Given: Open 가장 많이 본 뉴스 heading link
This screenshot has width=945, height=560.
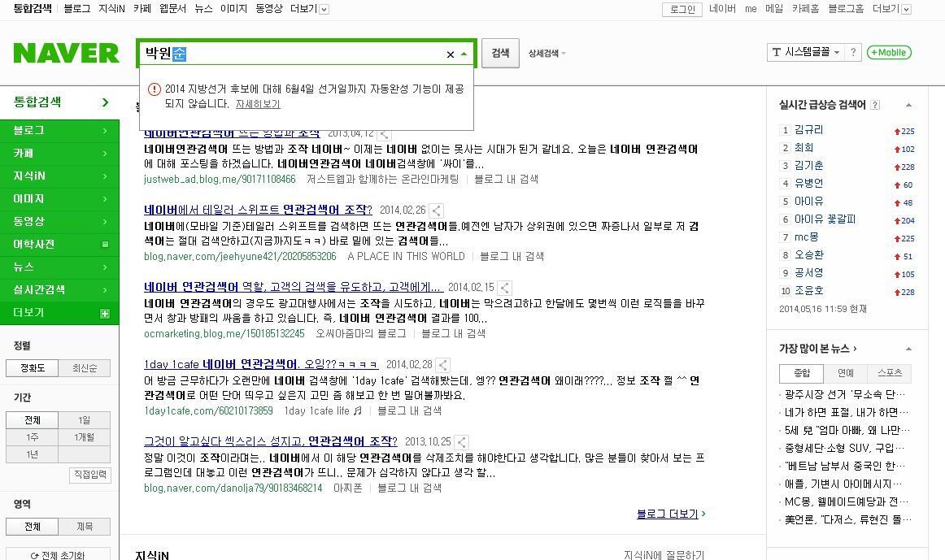Looking at the screenshot, I should [x=818, y=349].
